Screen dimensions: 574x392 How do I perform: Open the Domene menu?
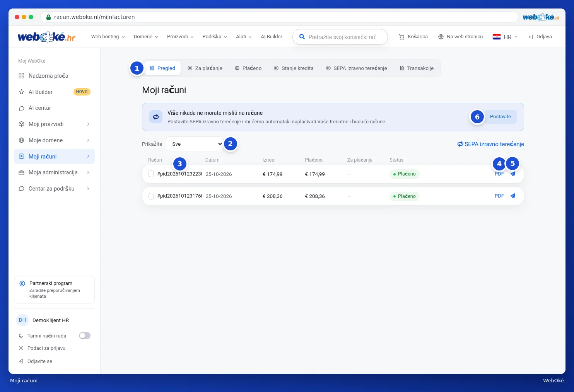[x=146, y=37]
